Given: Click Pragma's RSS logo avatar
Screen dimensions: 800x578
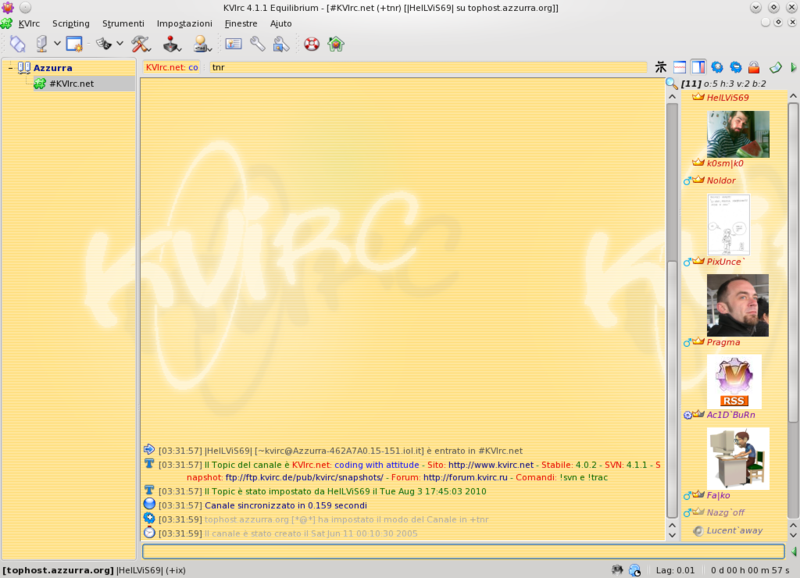Looking at the screenshot, I should 734,382.
